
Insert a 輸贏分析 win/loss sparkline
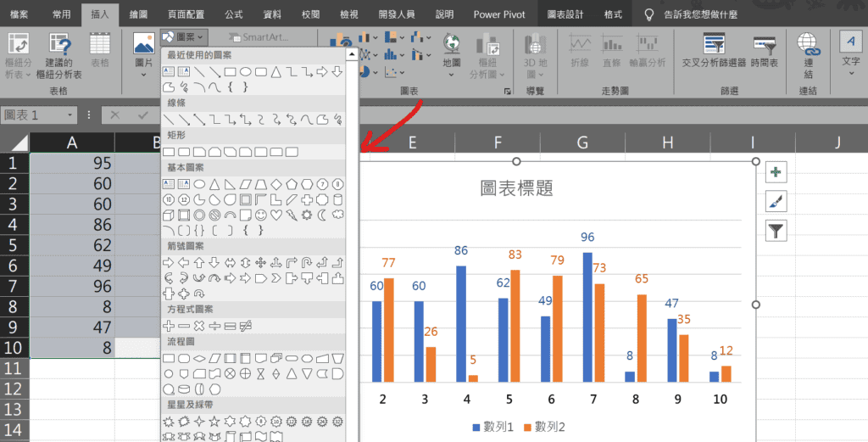pos(647,51)
